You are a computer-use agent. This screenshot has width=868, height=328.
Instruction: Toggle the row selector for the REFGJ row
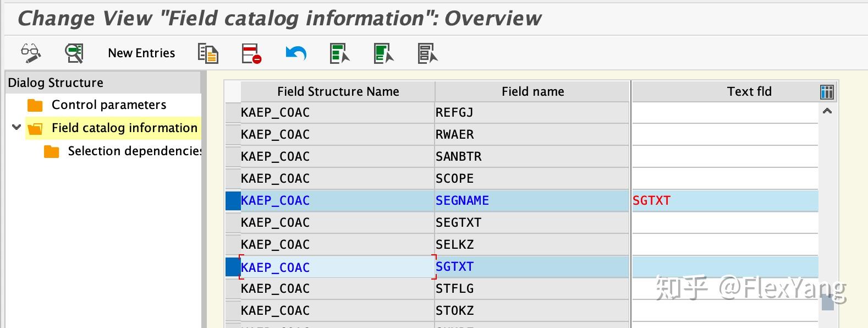point(233,112)
